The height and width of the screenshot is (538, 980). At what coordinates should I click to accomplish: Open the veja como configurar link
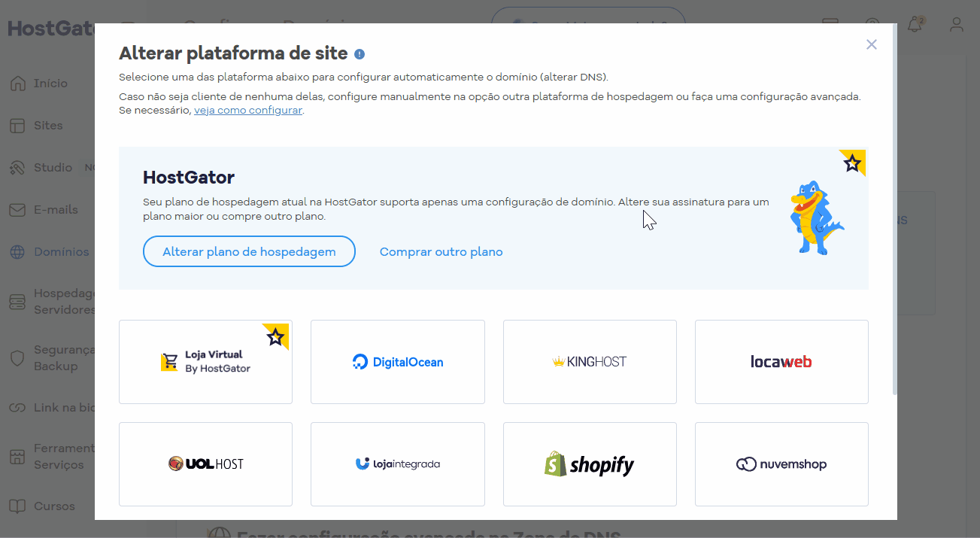click(x=248, y=110)
